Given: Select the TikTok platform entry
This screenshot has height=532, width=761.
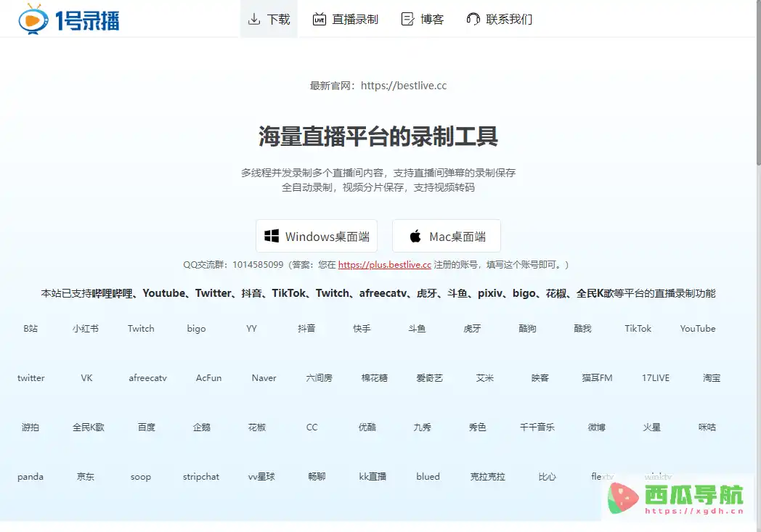Looking at the screenshot, I should pos(638,328).
